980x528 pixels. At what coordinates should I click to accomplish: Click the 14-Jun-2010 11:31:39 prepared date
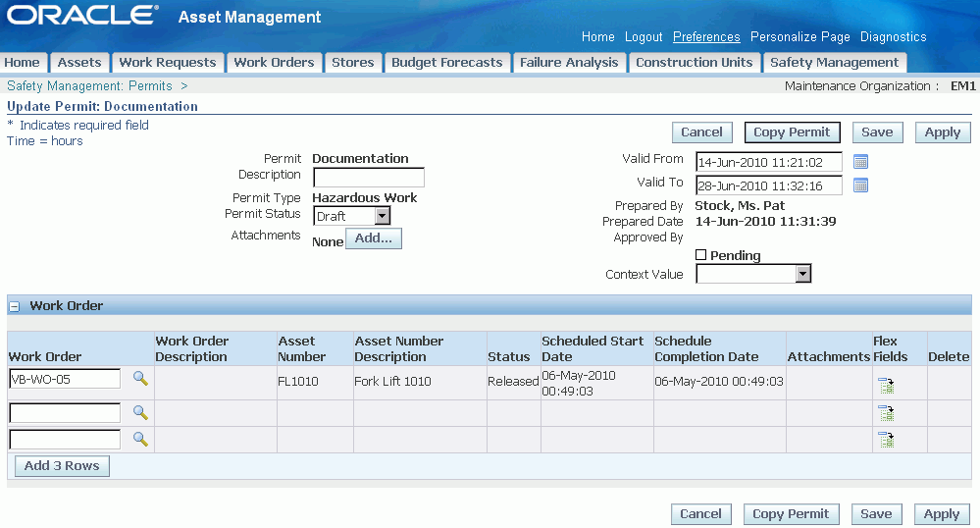click(x=765, y=222)
